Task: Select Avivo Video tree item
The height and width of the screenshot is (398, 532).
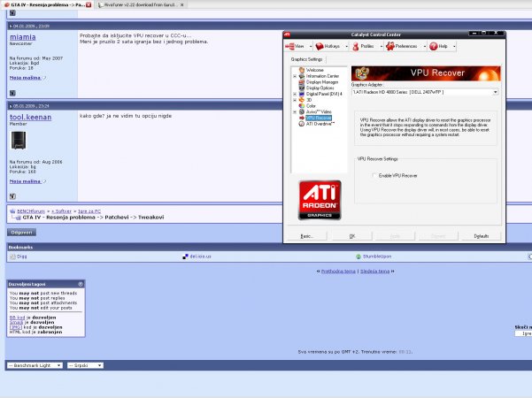Action: (319, 111)
